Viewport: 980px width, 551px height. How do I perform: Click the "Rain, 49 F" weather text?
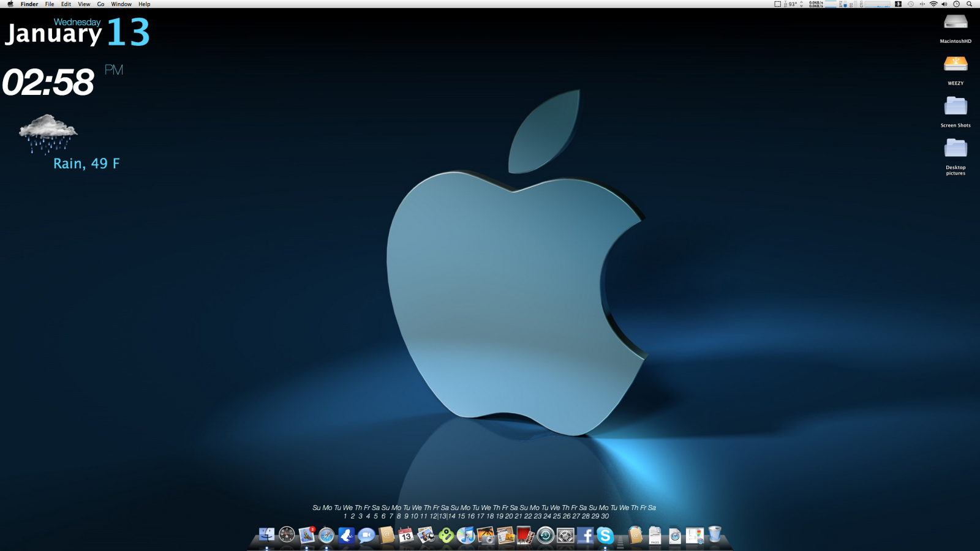(86, 163)
